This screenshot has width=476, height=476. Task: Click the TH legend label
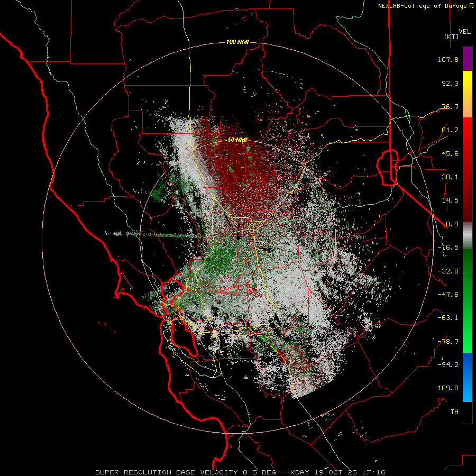(x=454, y=412)
